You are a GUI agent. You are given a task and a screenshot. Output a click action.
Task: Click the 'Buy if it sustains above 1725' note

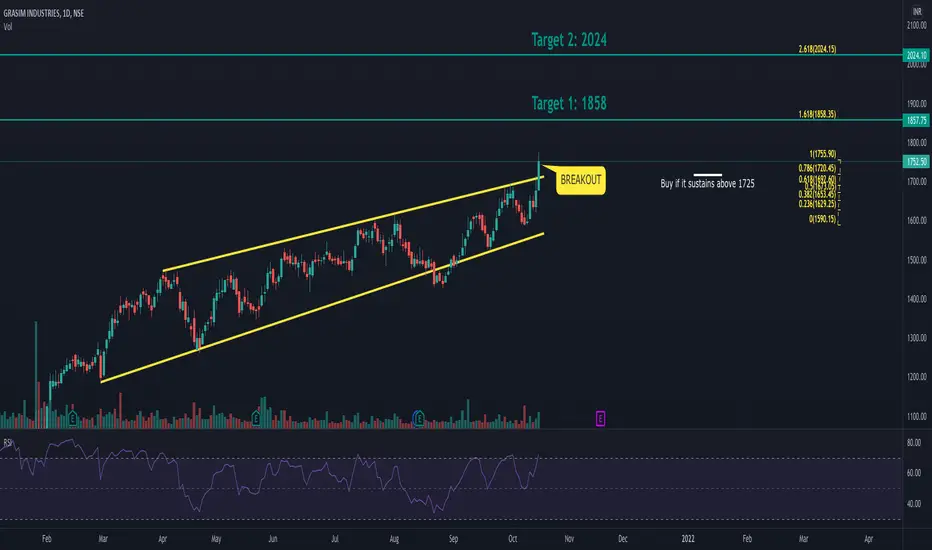(707, 184)
